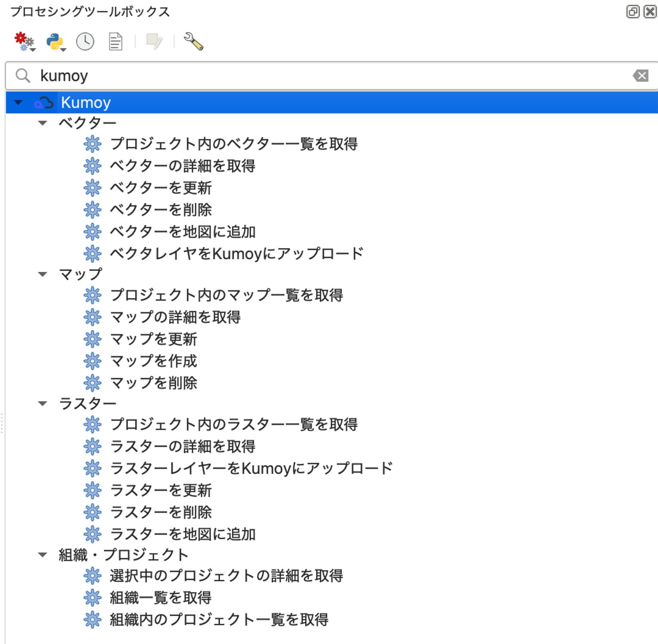Select マップを更新 algorithm
Viewport: 658px width, 644px height.
point(154,339)
